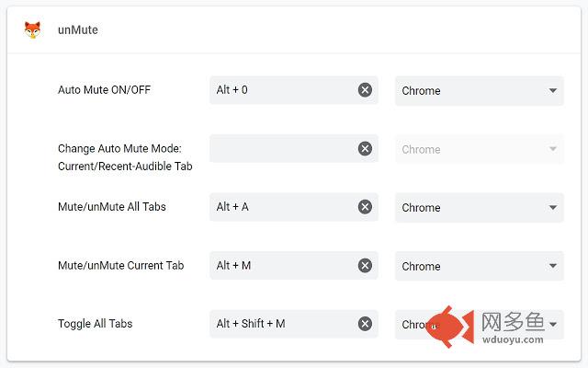Open scope dropdown for Auto Mute ON/OFF
The width and height of the screenshot is (588, 368).
click(479, 90)
